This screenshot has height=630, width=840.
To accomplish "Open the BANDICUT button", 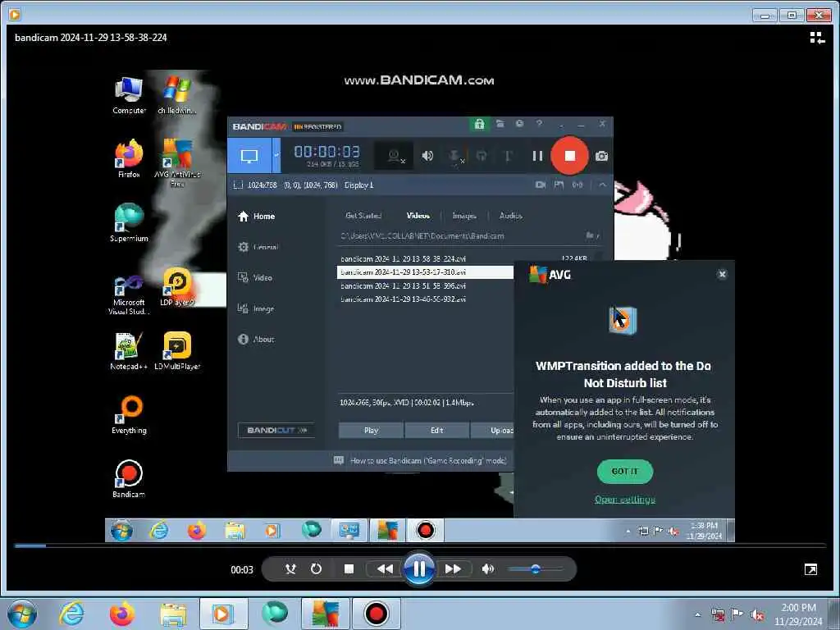I will click(x=276, y=430).
